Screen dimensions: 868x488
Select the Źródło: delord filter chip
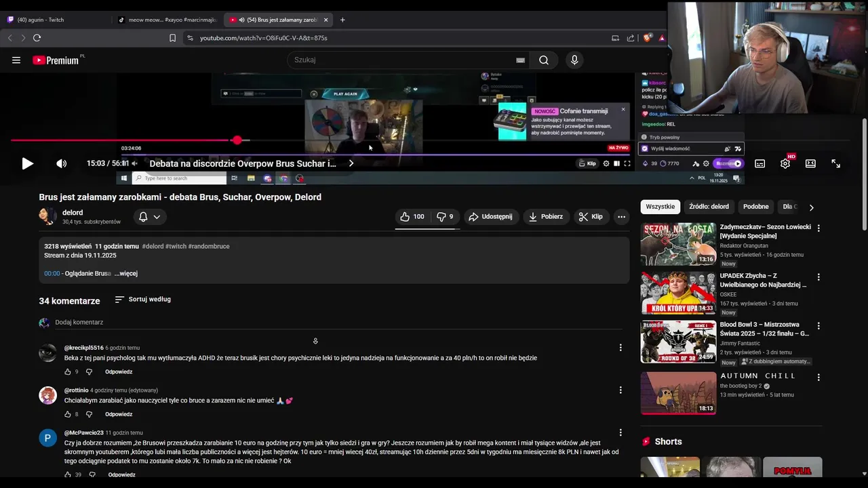click(709, 207)
